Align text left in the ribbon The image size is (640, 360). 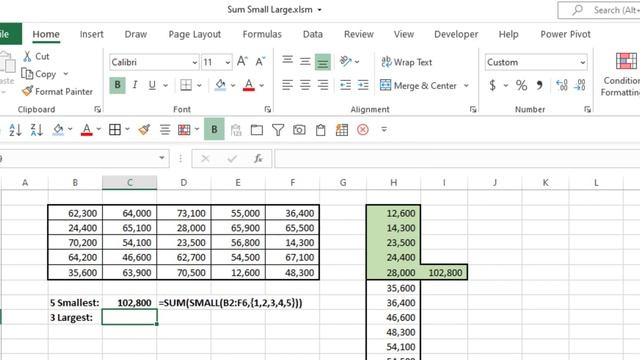pos(287,85)
